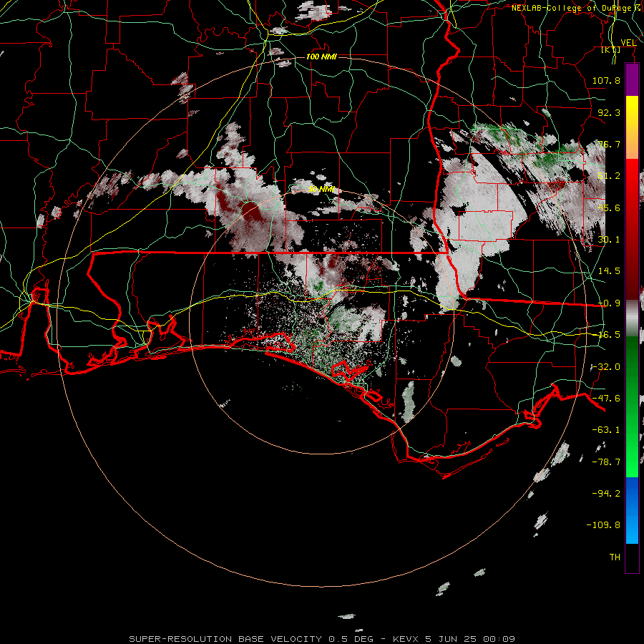Click the -109.8 legend value
644x644 pixels.
[603, 525]
